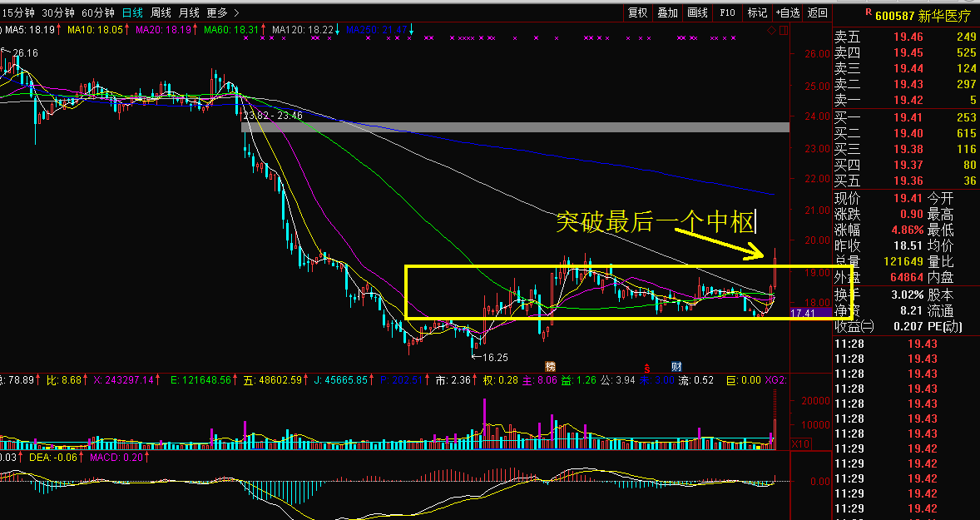
Task: Toggle the 叠加 overlay option
Action: tap(667, 12)
